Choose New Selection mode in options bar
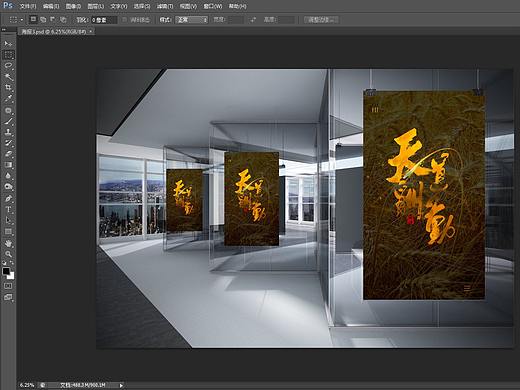The height and width of the screenshot is (390, 520). [x=33, y=20]
